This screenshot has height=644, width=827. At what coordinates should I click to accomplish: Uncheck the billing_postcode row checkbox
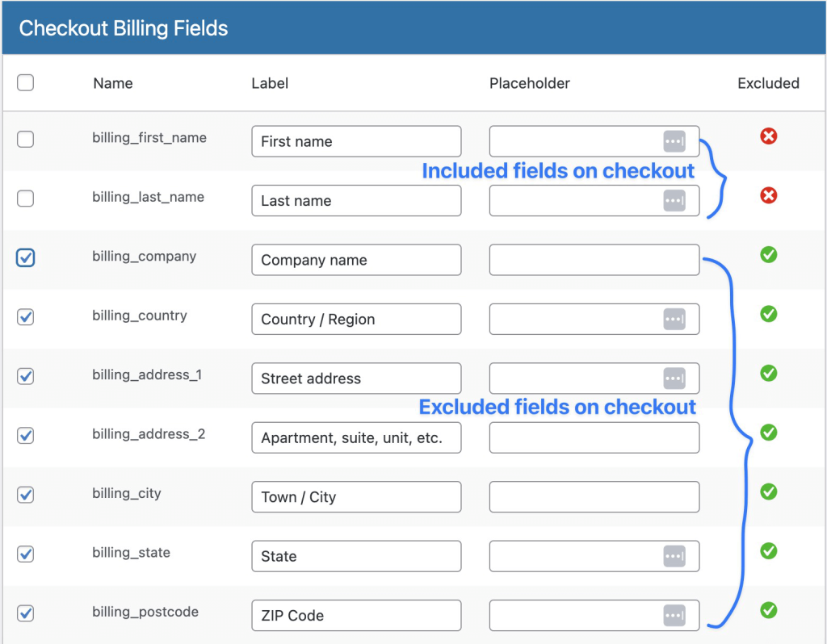point(25,613)
